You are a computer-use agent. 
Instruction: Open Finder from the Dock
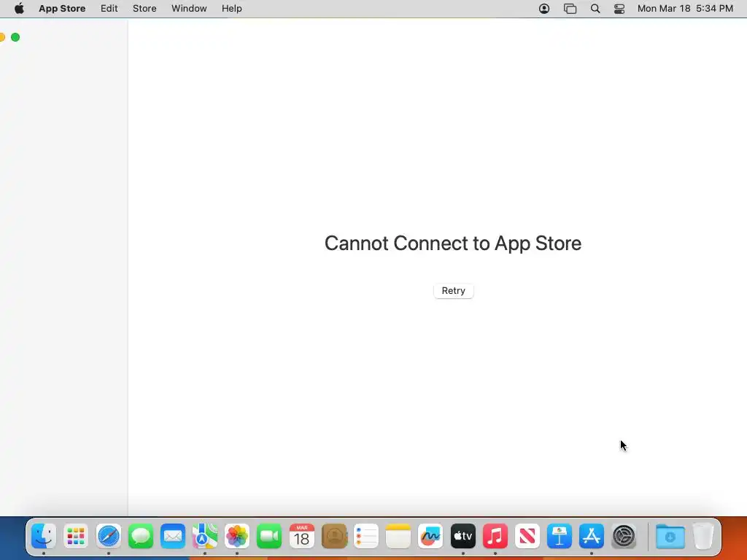(44, 536)
